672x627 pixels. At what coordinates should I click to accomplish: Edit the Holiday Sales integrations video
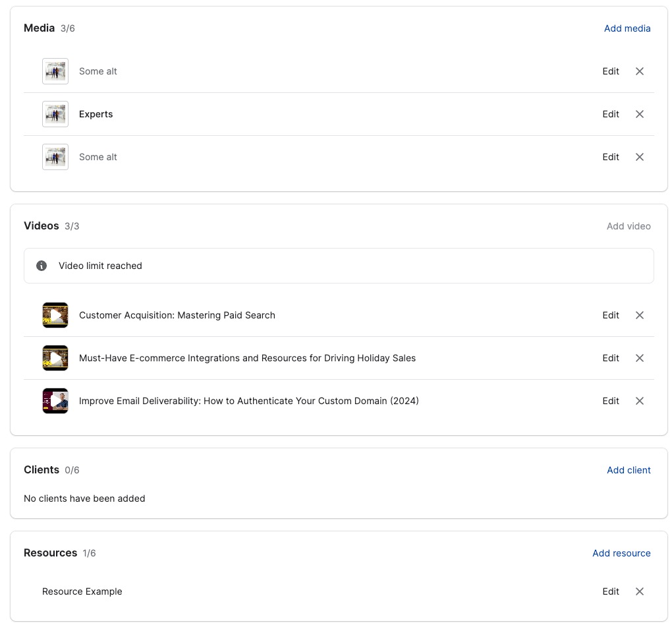[611, 358]
